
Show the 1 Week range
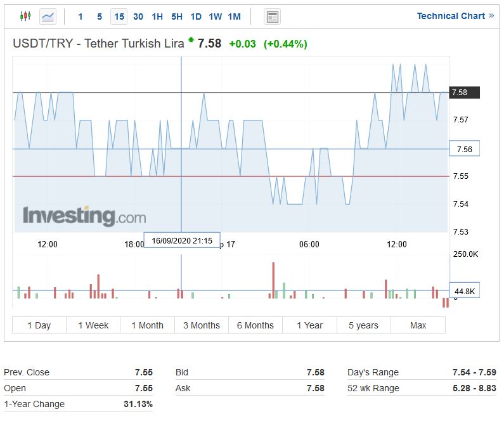(93, 325)
